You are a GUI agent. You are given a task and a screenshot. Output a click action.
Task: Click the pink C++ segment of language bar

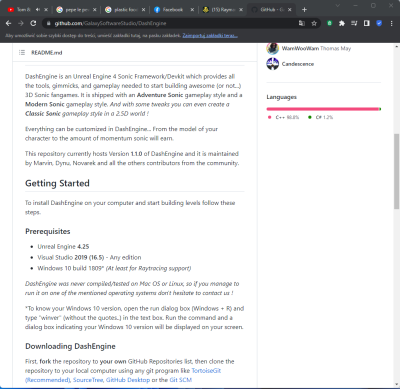323,109
